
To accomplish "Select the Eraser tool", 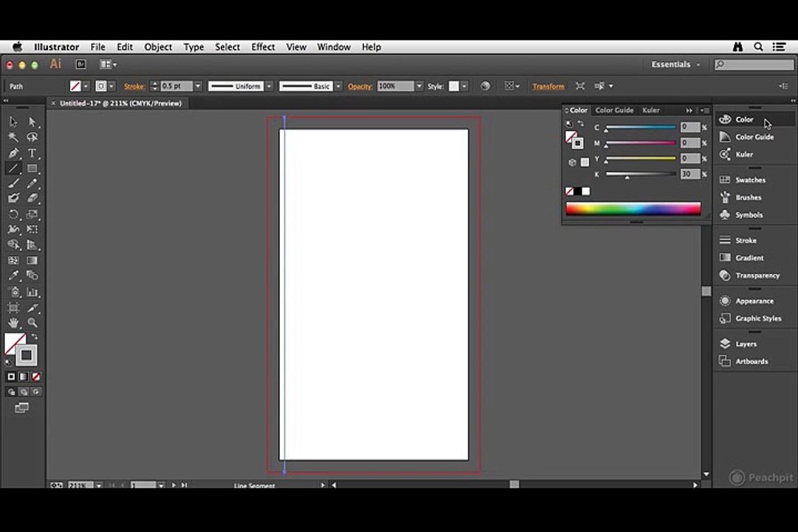I will (x=32, y=199).
